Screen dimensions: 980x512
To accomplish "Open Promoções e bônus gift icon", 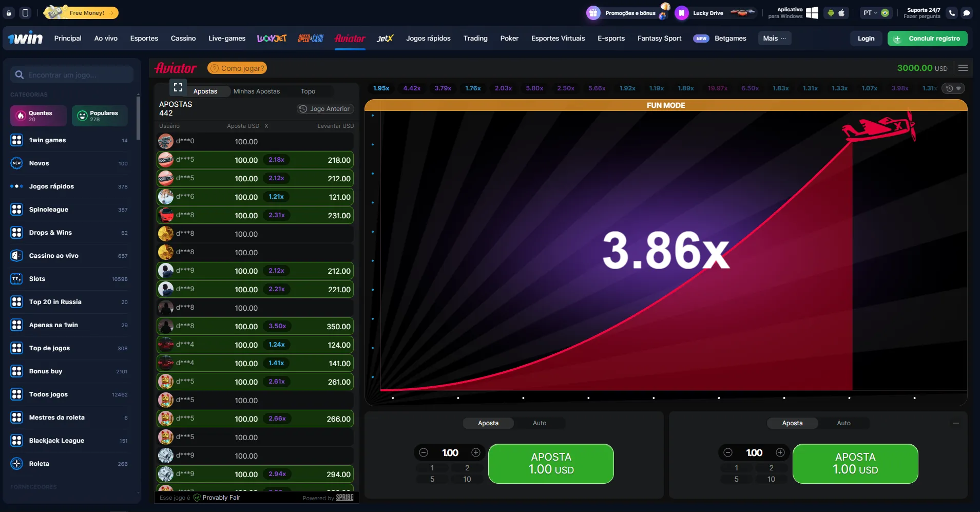I will click(x=593, y=13).
